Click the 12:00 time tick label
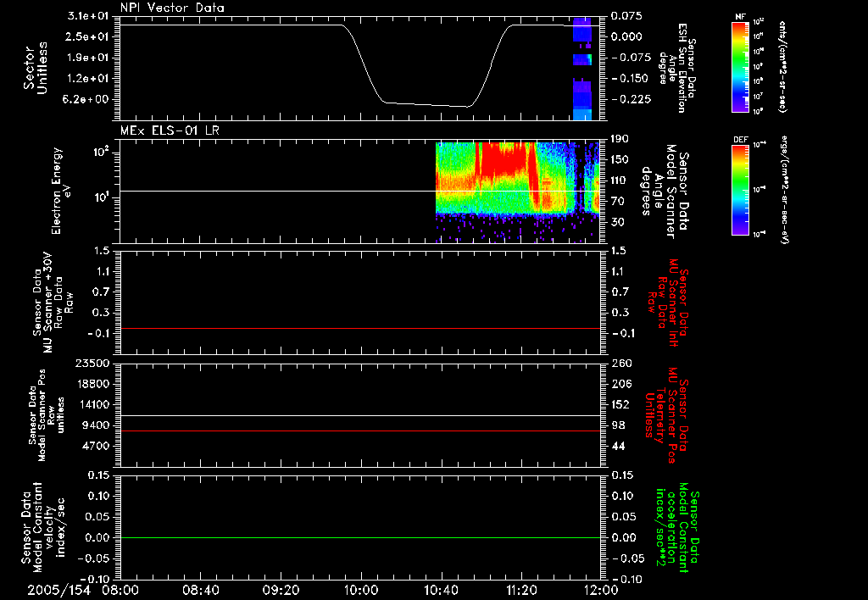 click(x=601, y=590)
